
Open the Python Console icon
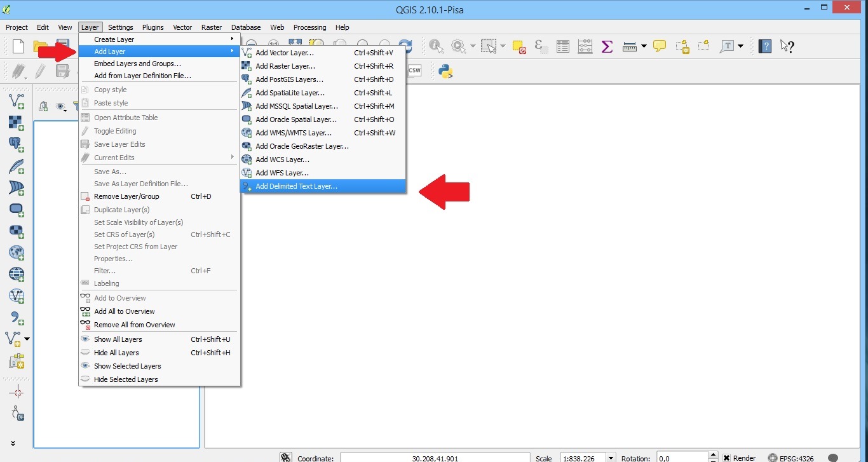tap(445, 71)
